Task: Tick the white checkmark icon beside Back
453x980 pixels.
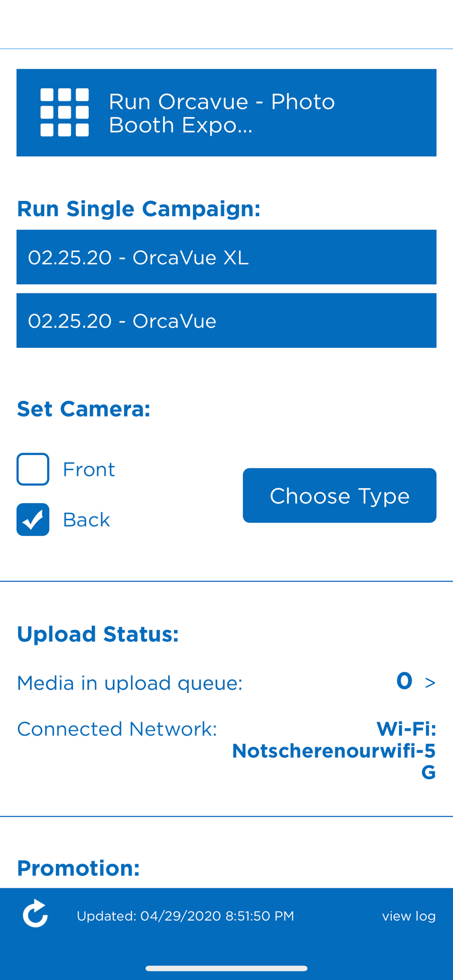Action: (x=33, y=519)
